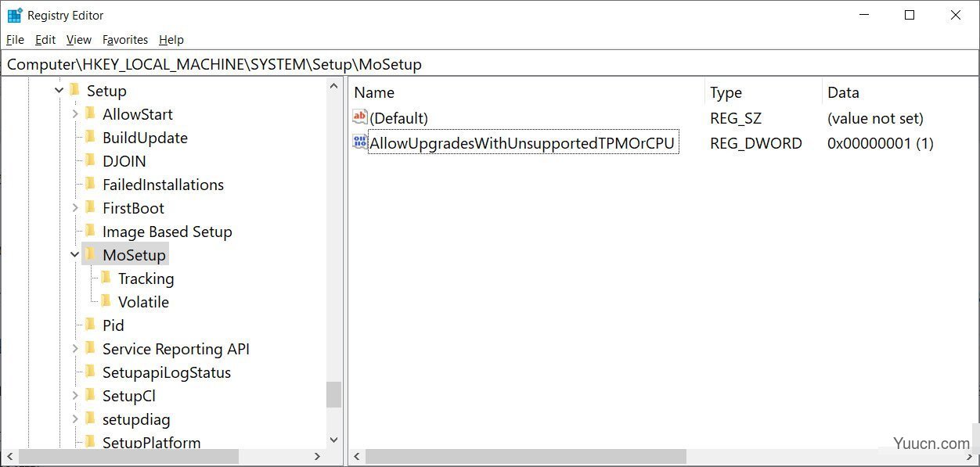Viewport: 980px width, 467px height.
Task: Click the FirstBoot folder icon
Action: [90, 207]
